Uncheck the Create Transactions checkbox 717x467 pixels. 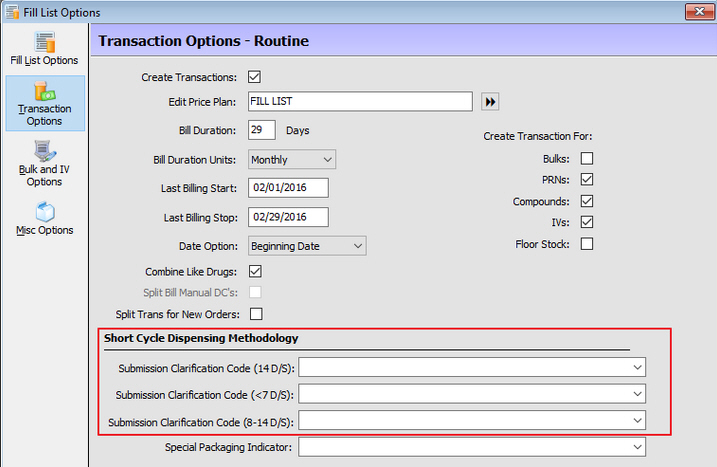pyautogui.click(x=254, y=77)
